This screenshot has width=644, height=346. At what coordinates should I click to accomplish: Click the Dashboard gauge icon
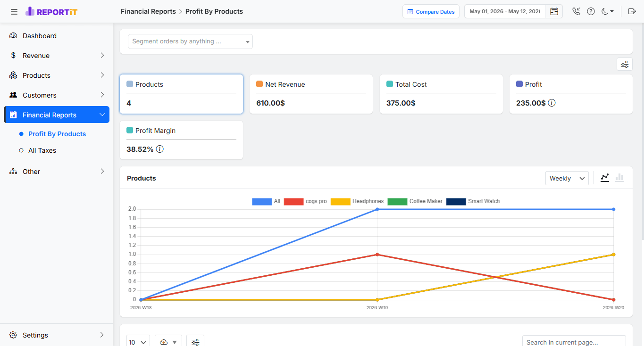pos(13,36)
